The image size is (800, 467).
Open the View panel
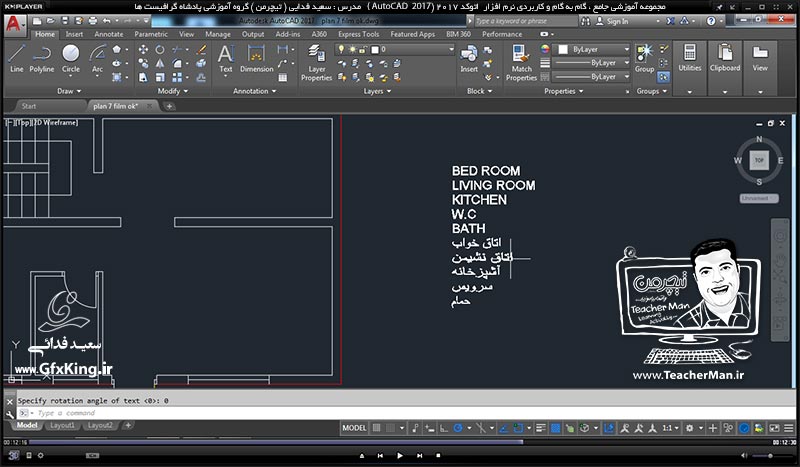pyautogui.click(x=760, y=57)
